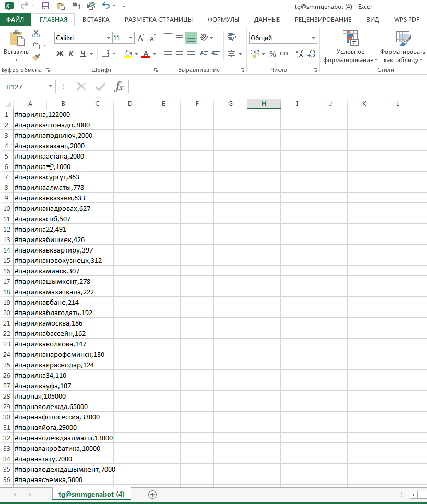Screen dimensions: 427x504
Task: Click the Decrease Decimal icon
Action: (311, 54)
